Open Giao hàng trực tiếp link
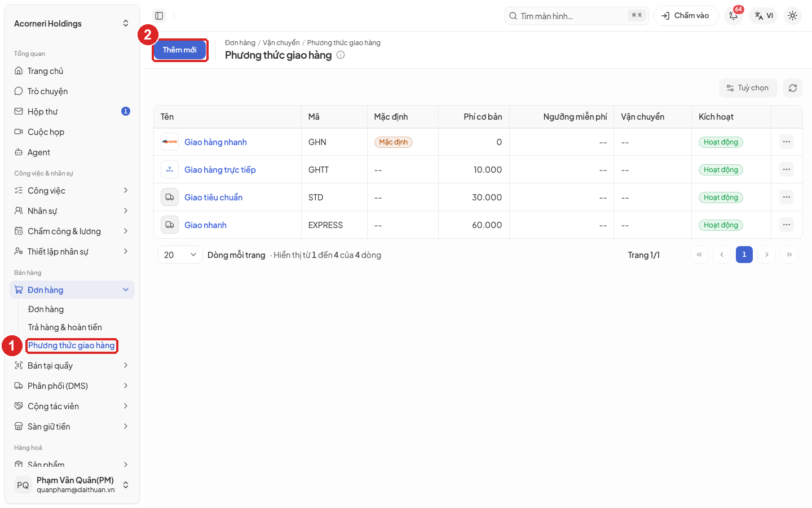 click(220, 170)
